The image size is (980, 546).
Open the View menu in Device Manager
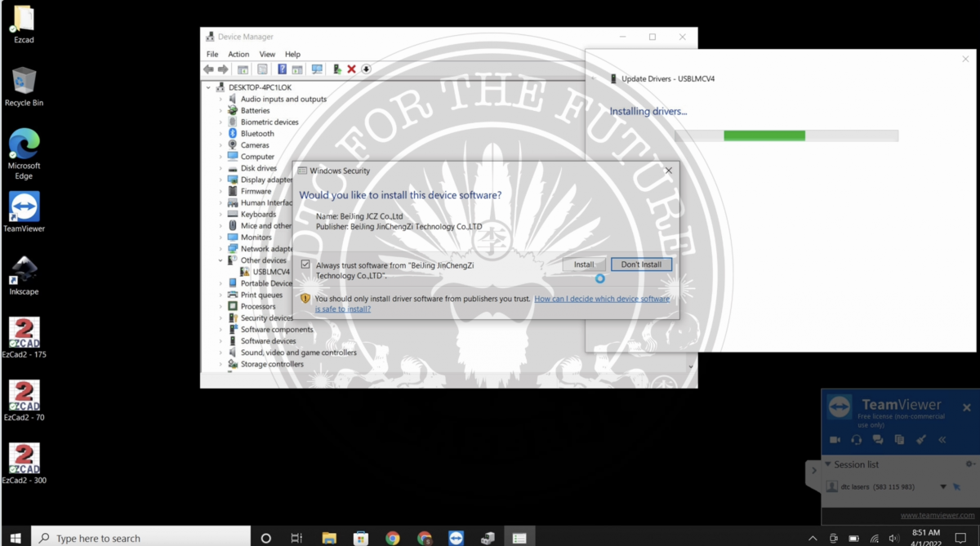[x=267, y=54]
